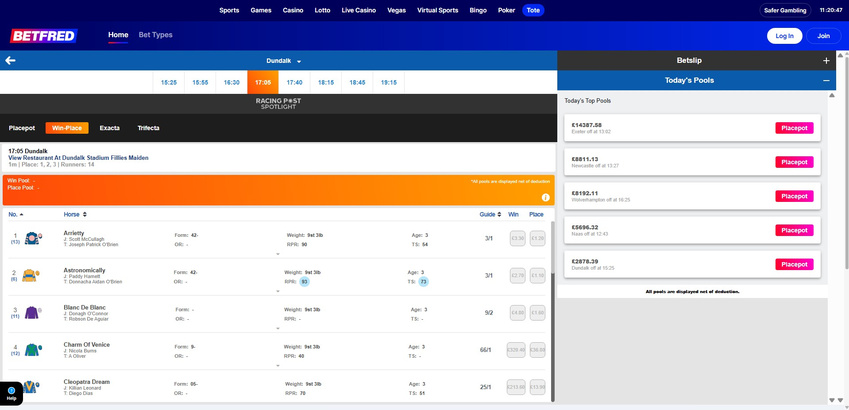Select the Trifecta bet type tab

pos(148,128)
